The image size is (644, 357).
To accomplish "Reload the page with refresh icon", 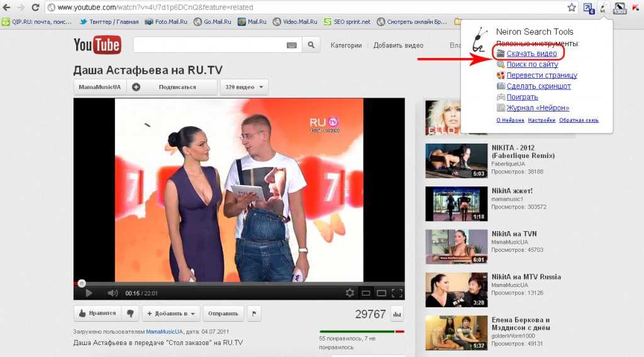I will 35,7.
